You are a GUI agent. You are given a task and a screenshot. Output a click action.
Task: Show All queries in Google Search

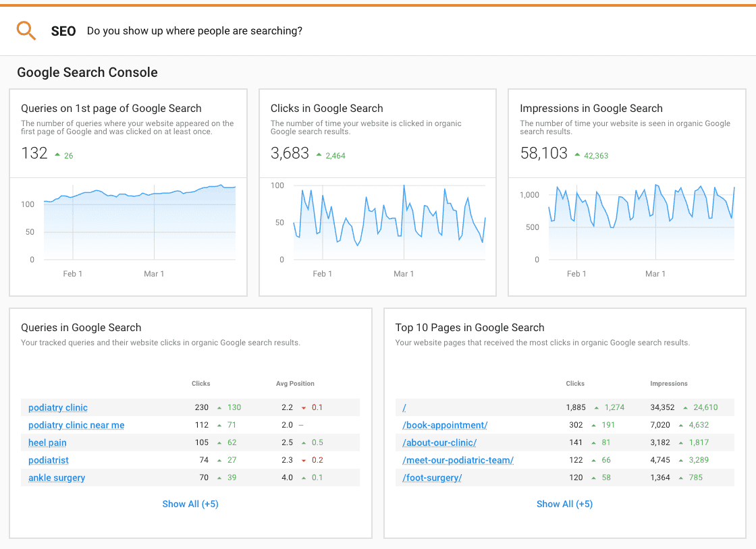(x=190, y=504)
